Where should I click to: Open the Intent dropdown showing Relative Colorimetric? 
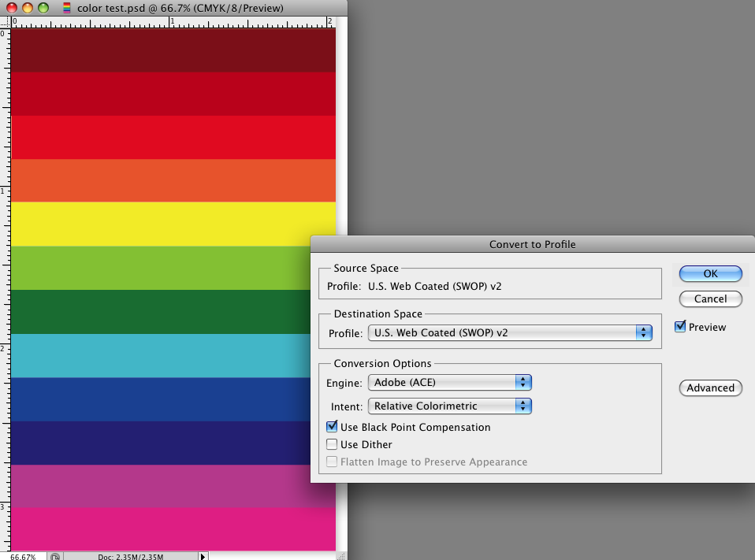pos(450,406)
